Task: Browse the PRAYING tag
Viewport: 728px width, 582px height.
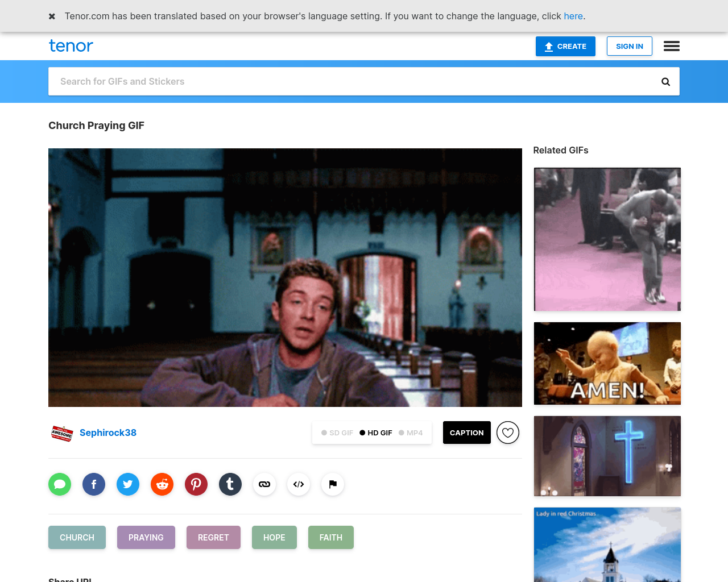Action: click(146, 538)
